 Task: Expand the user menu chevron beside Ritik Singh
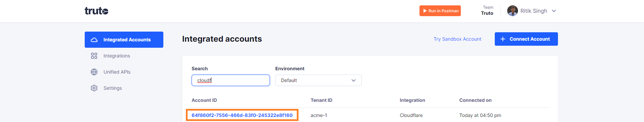pos(554,11)
